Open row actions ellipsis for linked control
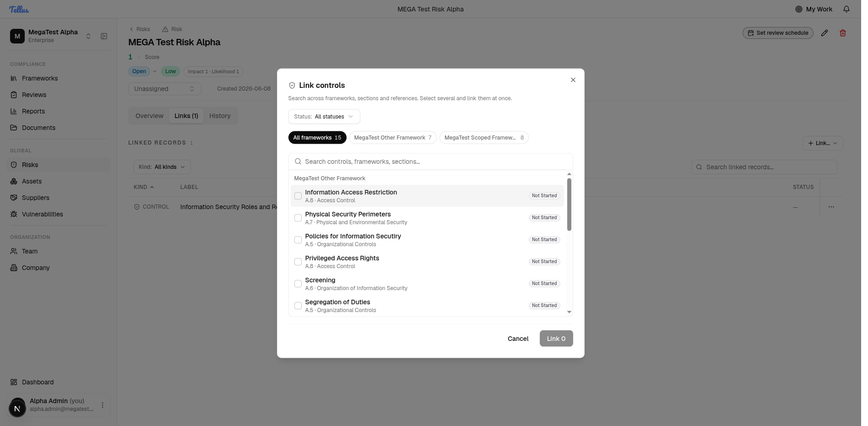The height and width of the screenshot is (426, 868). pyautogui.click(x=831, y=207)
